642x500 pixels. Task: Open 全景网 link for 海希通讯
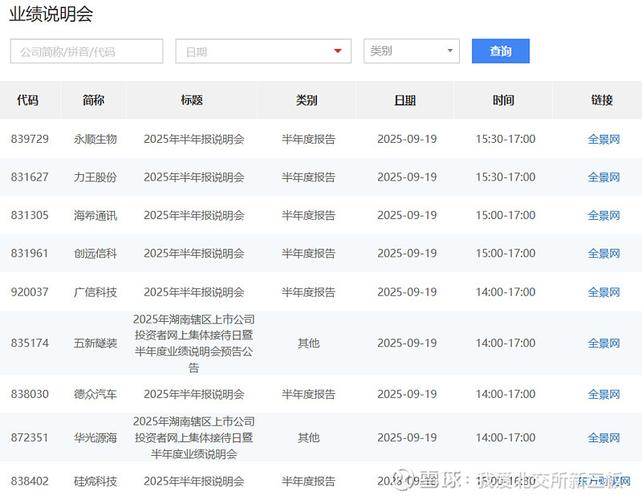(x=603, y=215)
